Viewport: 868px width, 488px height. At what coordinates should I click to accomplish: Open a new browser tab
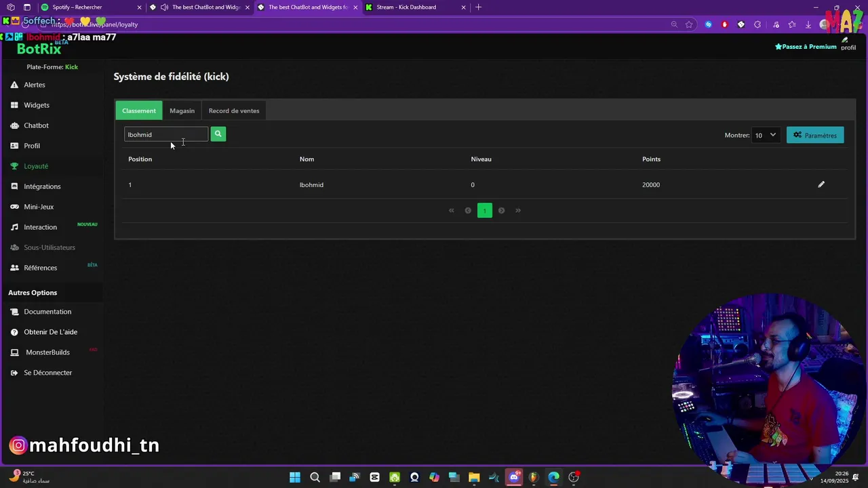[479, 7]
